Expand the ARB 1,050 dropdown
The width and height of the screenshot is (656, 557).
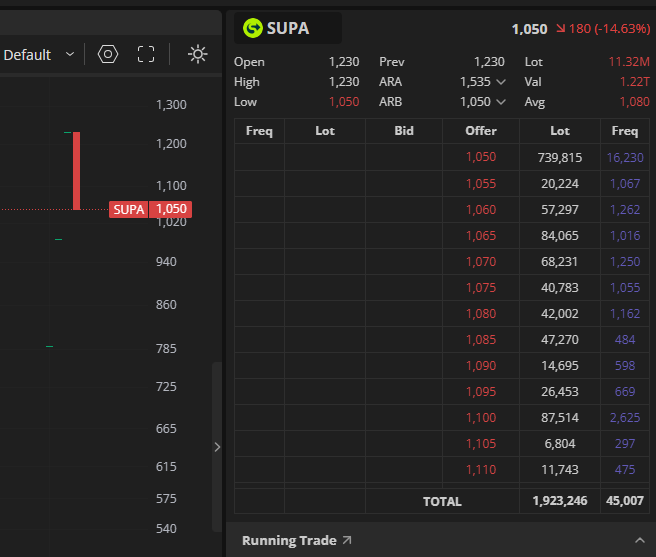501,102
